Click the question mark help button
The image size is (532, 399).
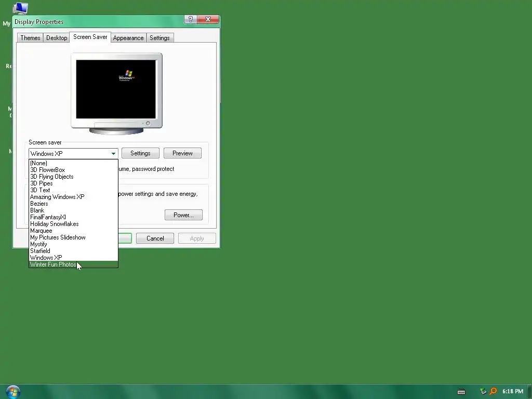point(190,19)
